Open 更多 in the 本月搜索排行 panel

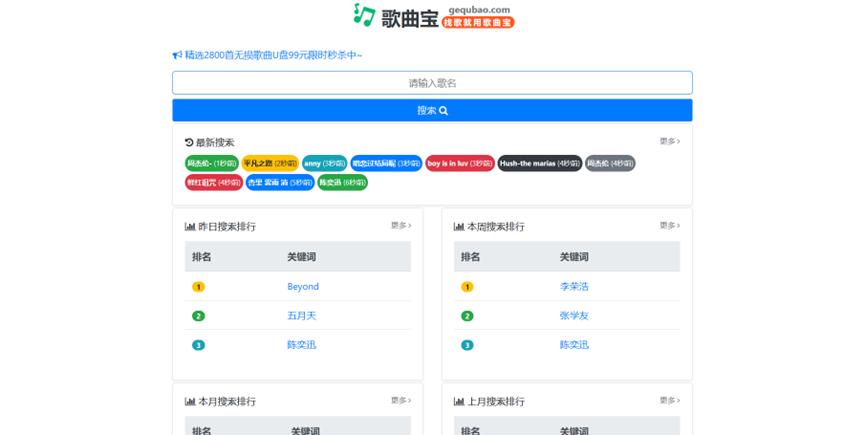[401, 400]
